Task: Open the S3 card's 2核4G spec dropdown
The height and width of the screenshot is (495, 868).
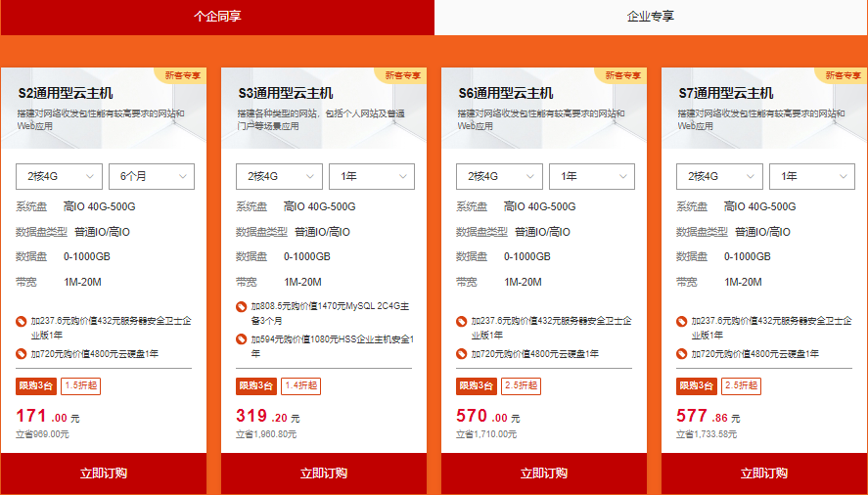Action: click(x=279, y=177)
